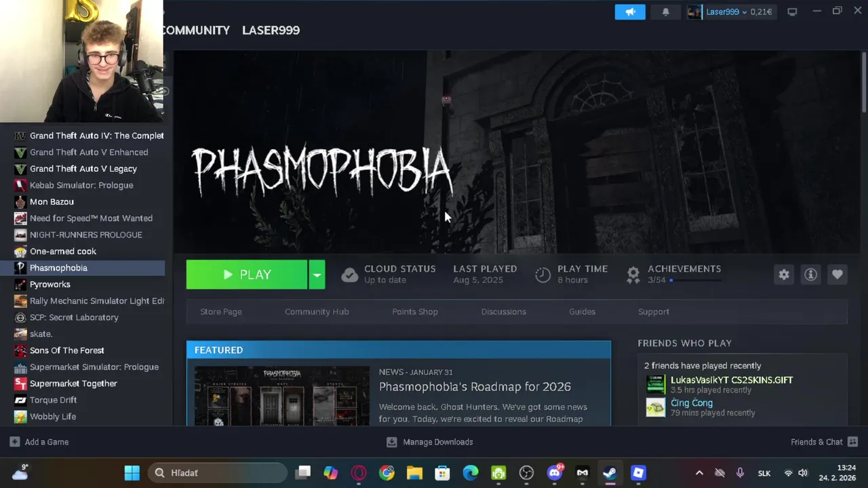This screenshot has width=868, height=488.
Task: Select Grand Theft Auto V Legacy
Action: click(x=83, y=169)
